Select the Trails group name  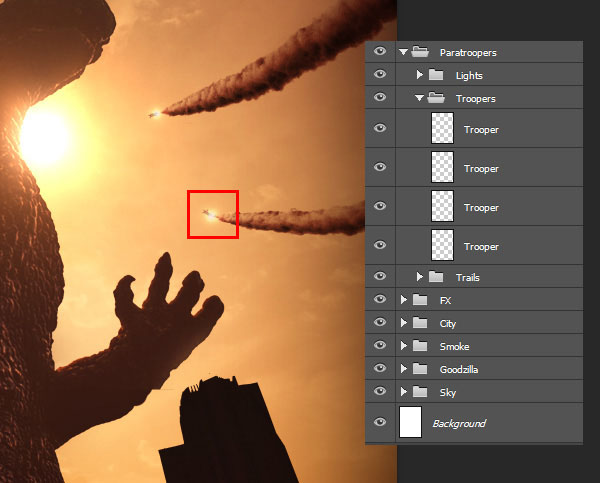(x=468, y=277)
